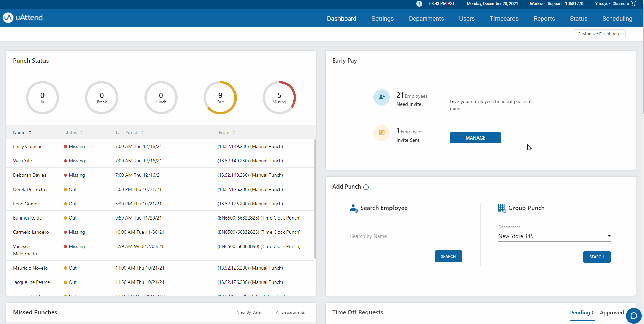This screenshot has height=324, width=644.
Task: Open the View By Date filter
Action: click(x=249, y=312)
